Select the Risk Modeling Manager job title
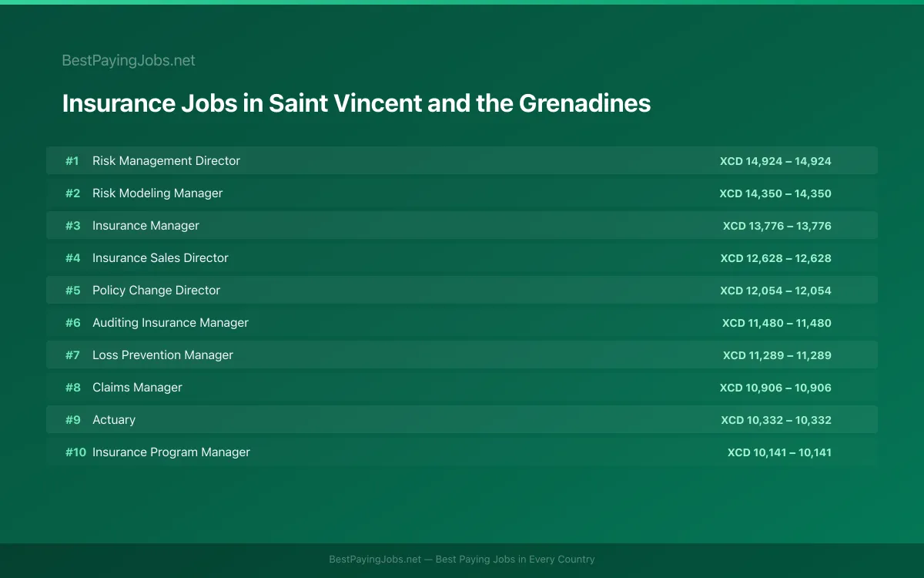This screenshot has height=578, width=924. click(x=157, y=193)
